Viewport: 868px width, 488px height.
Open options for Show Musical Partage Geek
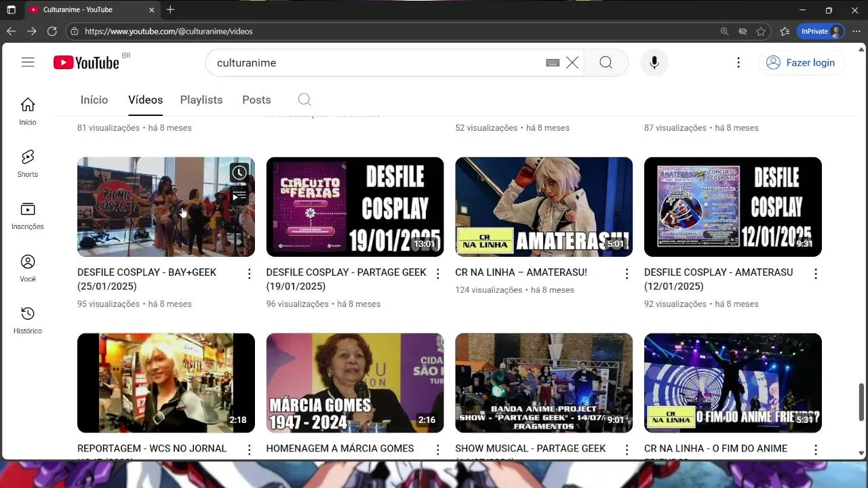pos(627,450)
